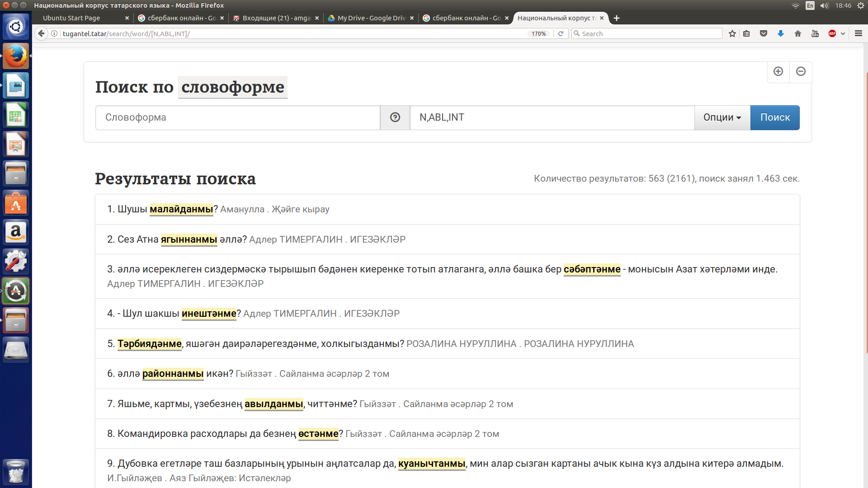Click the zoom-out minus icon in search panel
This screenshot has height=488, width=868.
[x=801, y=71]
